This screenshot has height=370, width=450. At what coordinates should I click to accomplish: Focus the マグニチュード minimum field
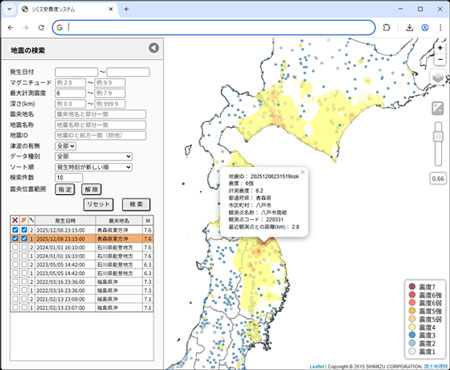[x=70, y=83]
